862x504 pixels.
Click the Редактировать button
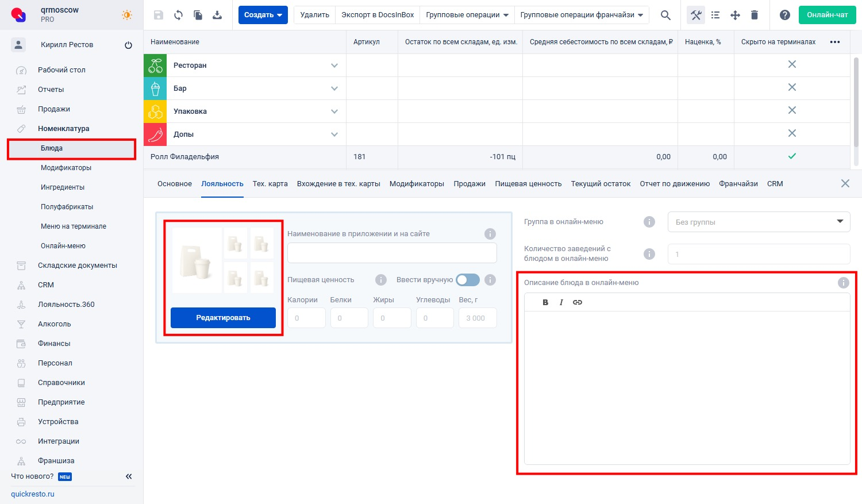click(222, 317)
